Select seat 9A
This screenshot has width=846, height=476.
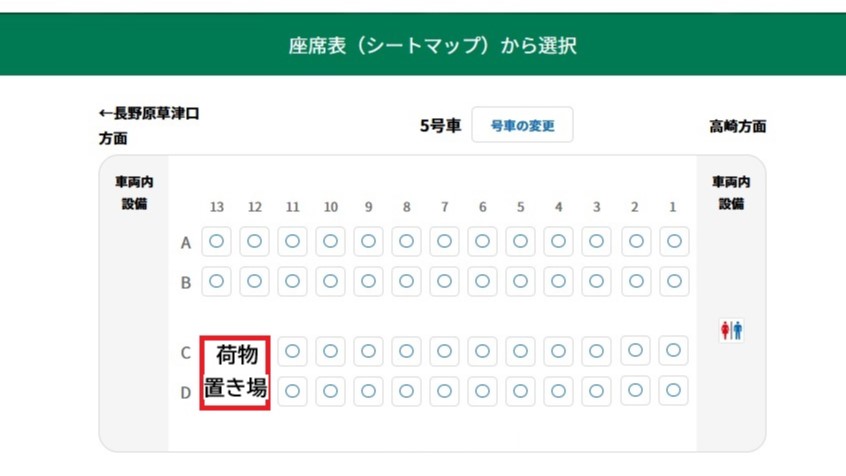point(369,242)
